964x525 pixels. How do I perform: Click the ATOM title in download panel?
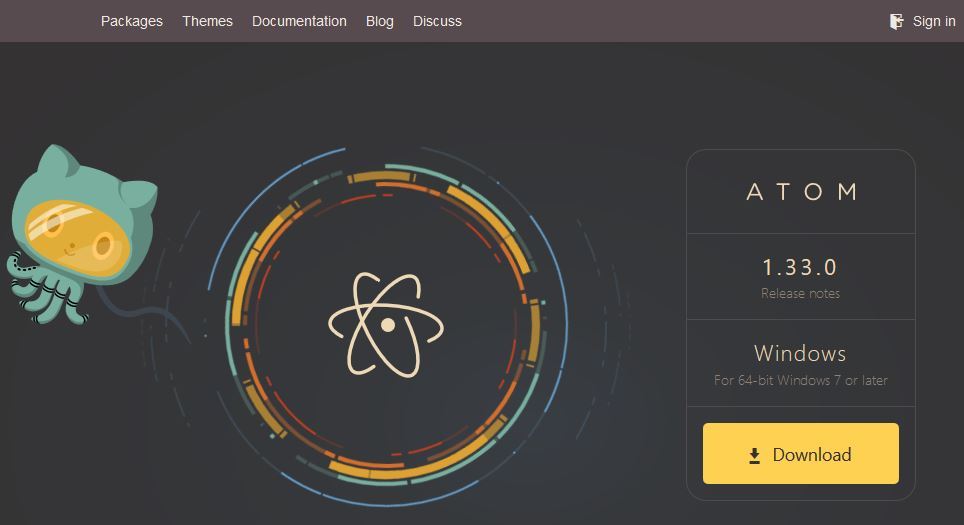(801, 192)
